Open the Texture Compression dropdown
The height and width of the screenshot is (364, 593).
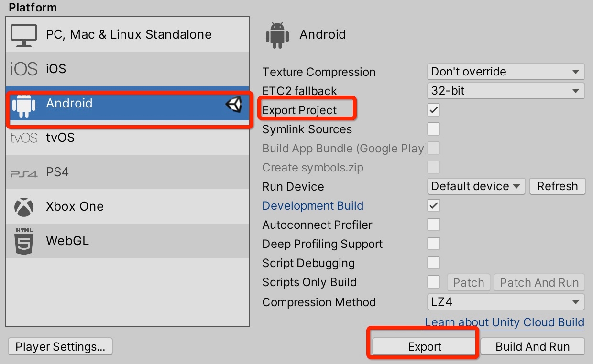click(x=505, y=72)
